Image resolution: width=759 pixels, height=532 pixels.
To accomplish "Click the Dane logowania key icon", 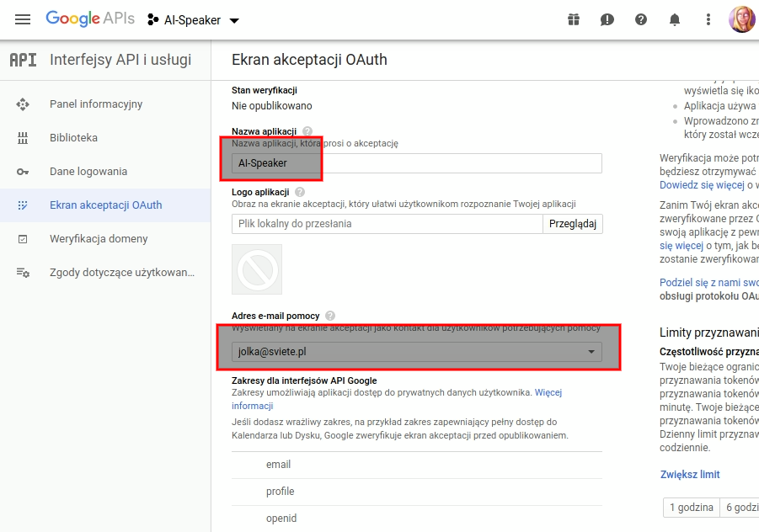I will [x=23, y=172].
